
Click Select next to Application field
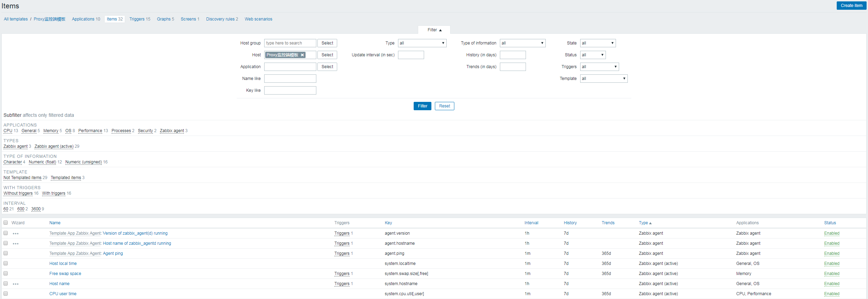[x=327, y=67]
